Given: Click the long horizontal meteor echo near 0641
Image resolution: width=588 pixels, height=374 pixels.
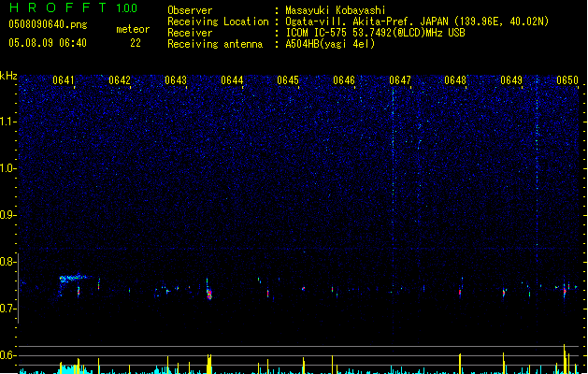Looking at the screenshot, I should pos(74,278).
